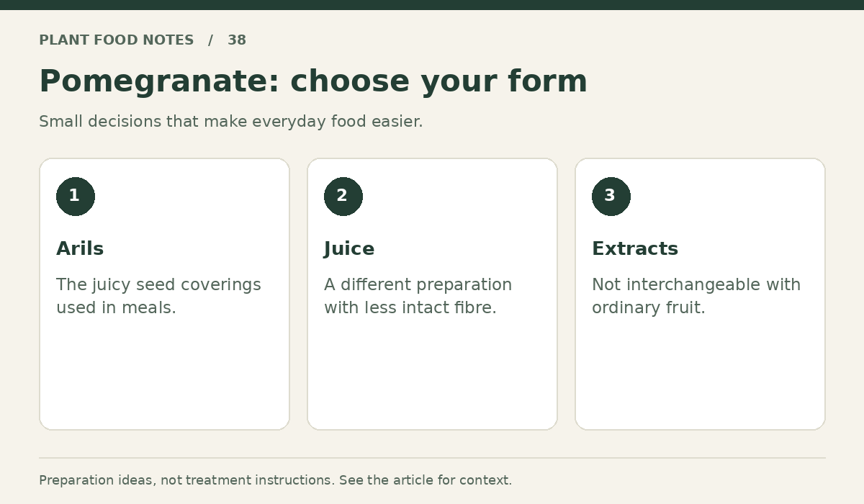Click the dark green top bar
864x504 pixels.
pyautogui.click(x=432, y=5)
